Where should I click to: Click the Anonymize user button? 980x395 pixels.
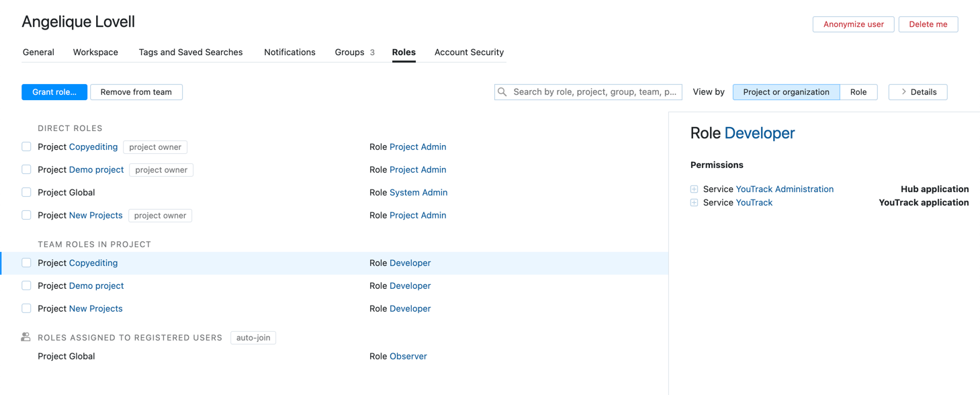coord(853,24)
